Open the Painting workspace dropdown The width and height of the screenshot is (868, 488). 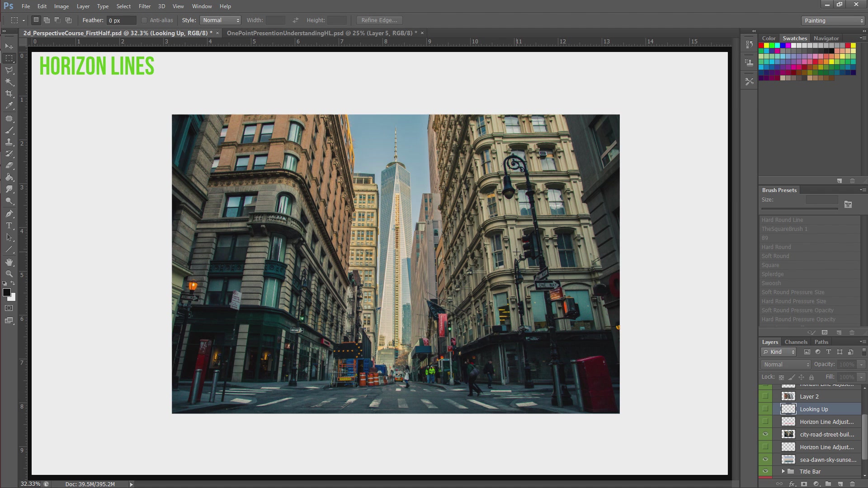click(833, 21)
